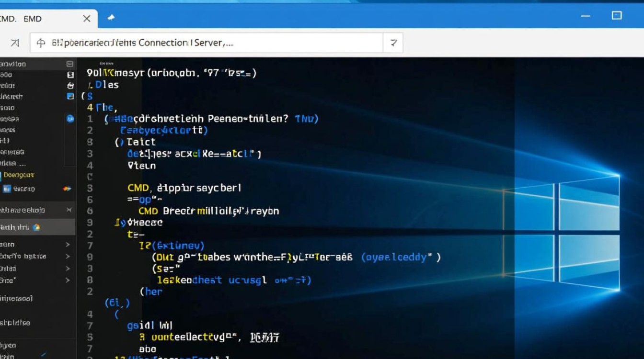The image size is (644, 359).
Task: Select the yellow-labeled sidebar item
Action: tap(19, 175)
